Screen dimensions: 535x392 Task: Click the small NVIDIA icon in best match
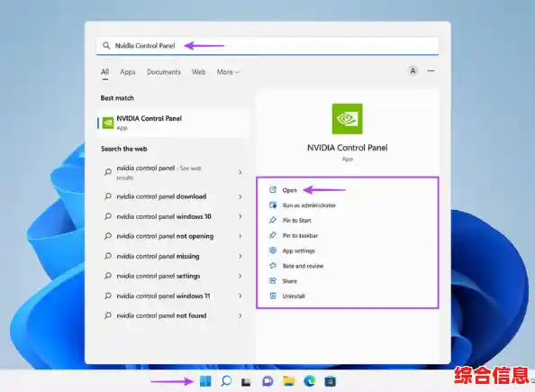(x=108, y=123)
